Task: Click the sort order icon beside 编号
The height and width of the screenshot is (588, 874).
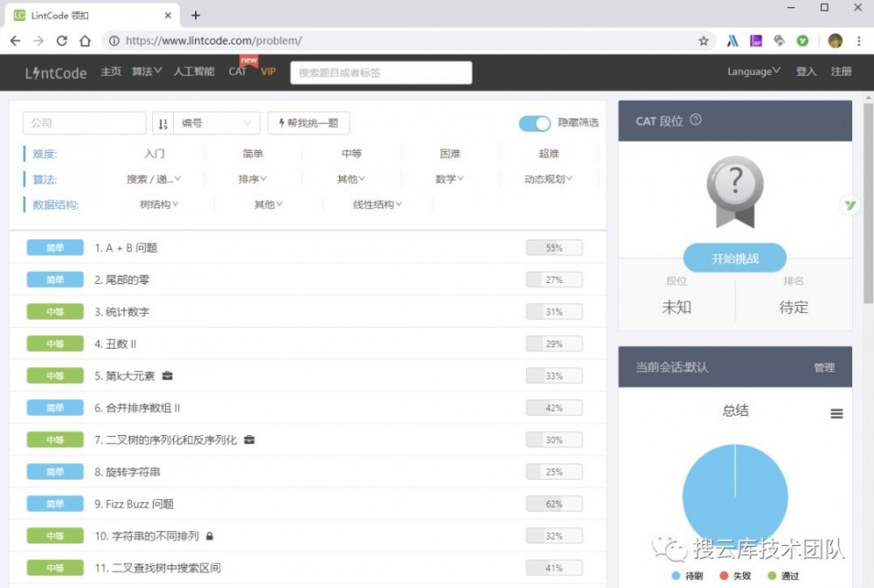Action: click(x=163, y=122)
